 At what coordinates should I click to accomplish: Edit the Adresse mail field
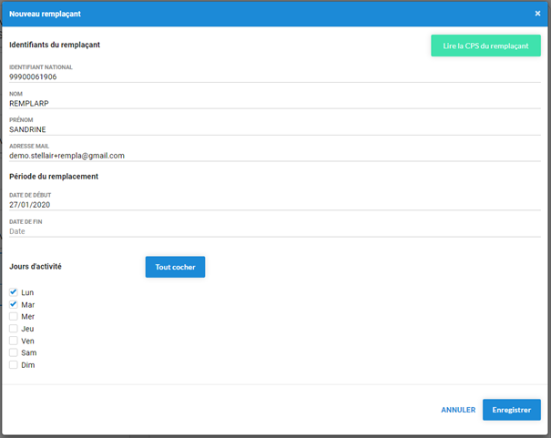pyautogui.click(x=275, y=155)
